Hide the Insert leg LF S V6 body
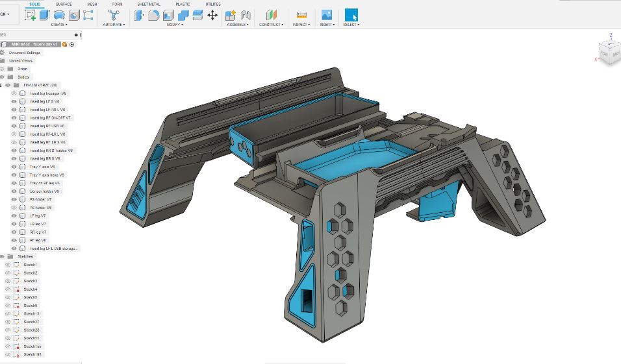The image size is (621, 364). point(14,101)
